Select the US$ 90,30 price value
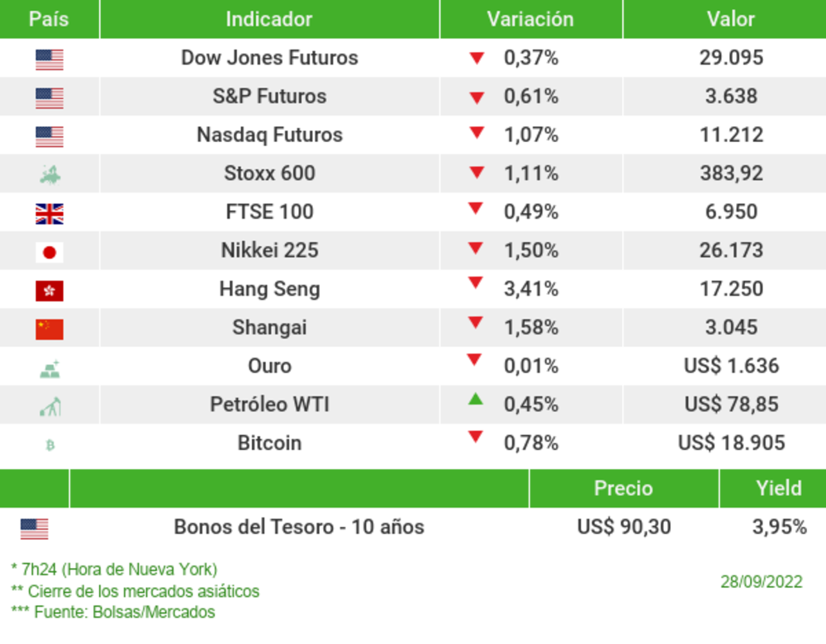Screen dimensions: 826x644 point(624,527)
